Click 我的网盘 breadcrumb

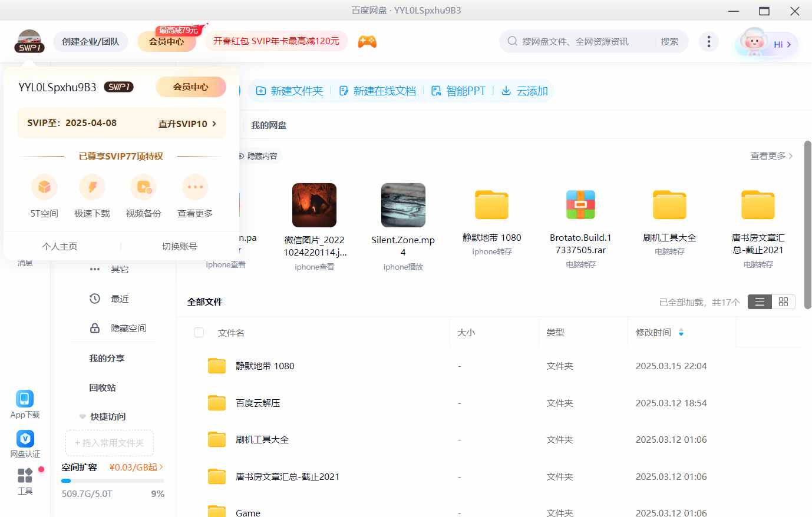269,125
